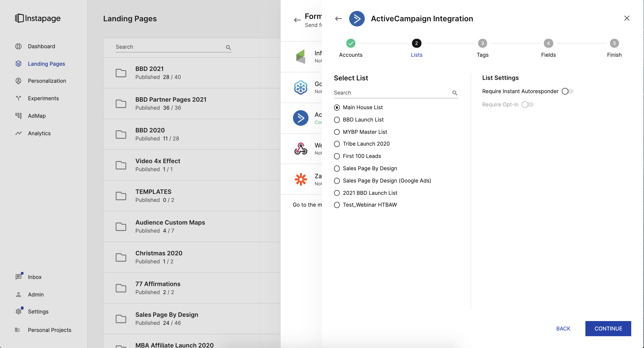Select the BBD Launch List radio button
This screenshot has height=348, width=644.
point(337,120)
